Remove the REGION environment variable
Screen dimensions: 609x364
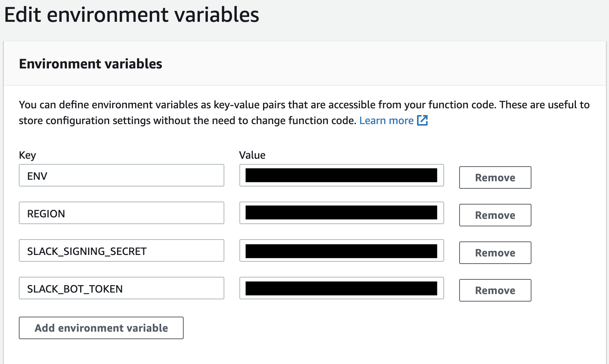[495, 215]
